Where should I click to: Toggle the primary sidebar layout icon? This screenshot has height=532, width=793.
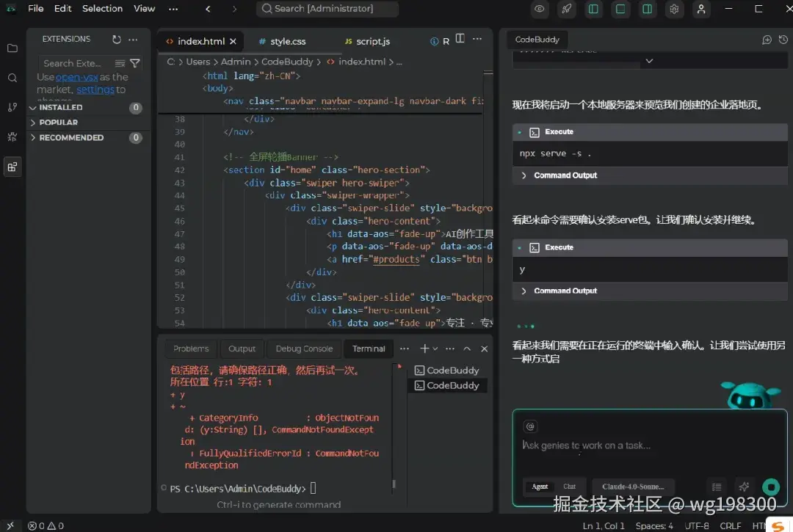tap(593, 9)
